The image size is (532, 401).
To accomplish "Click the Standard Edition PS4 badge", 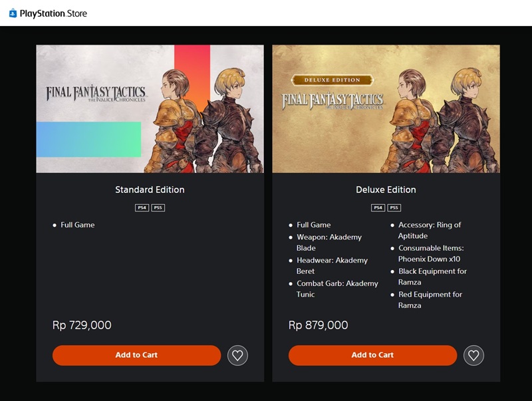I will tap(142, 207).
